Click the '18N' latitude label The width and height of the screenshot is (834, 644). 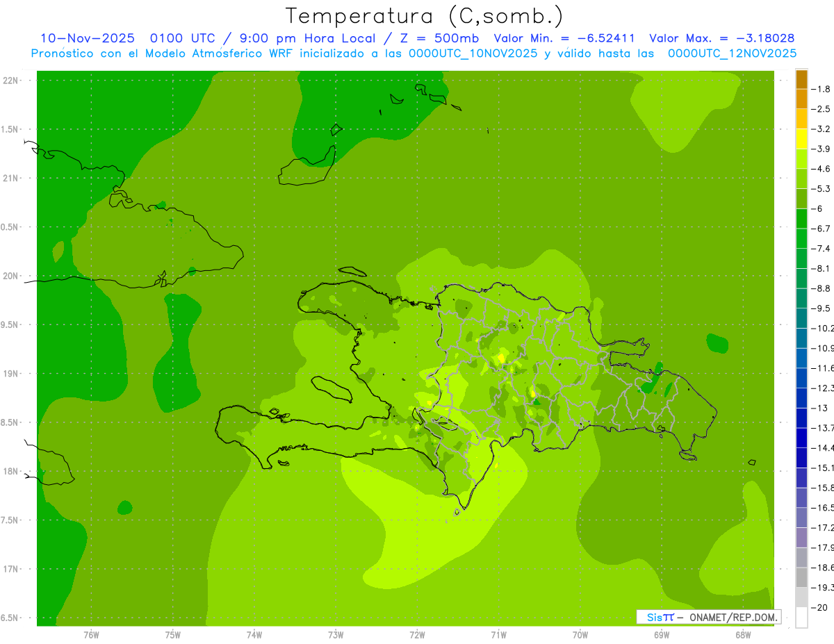(10, 471)
